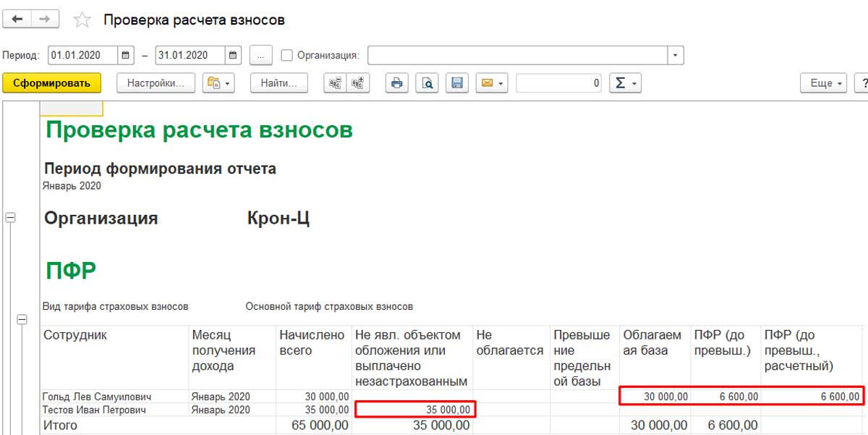Add report to favorites with star
This screenshot has height=435, width=868.
[x=82, y=20]
